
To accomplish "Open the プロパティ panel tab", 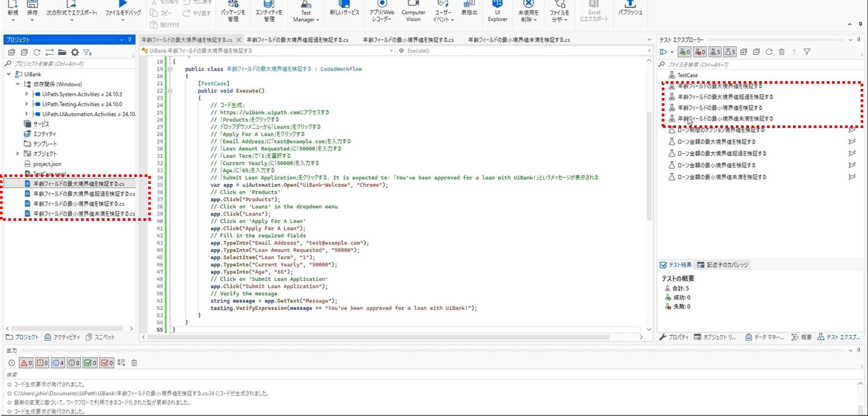I will point(674,337).
